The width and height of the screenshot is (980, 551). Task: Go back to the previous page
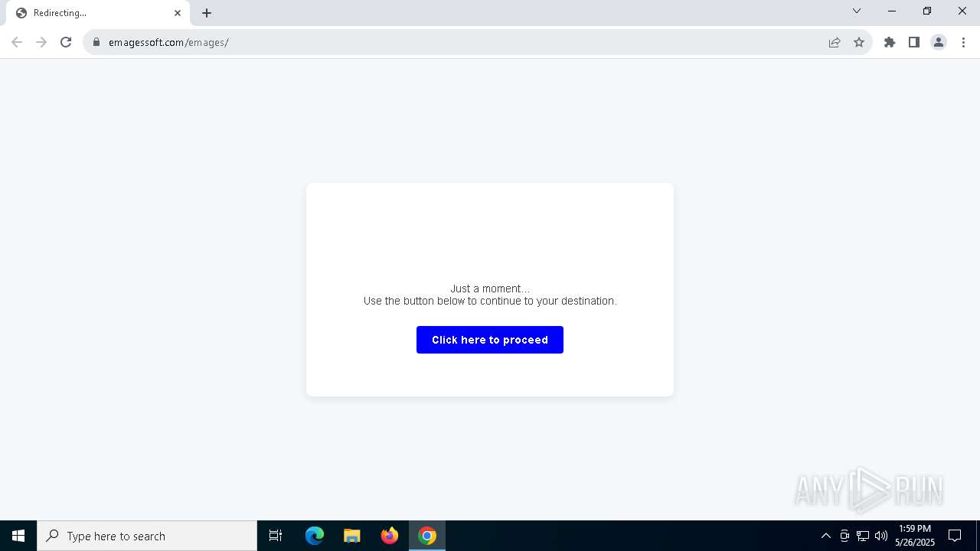click(x=17, y=42)
